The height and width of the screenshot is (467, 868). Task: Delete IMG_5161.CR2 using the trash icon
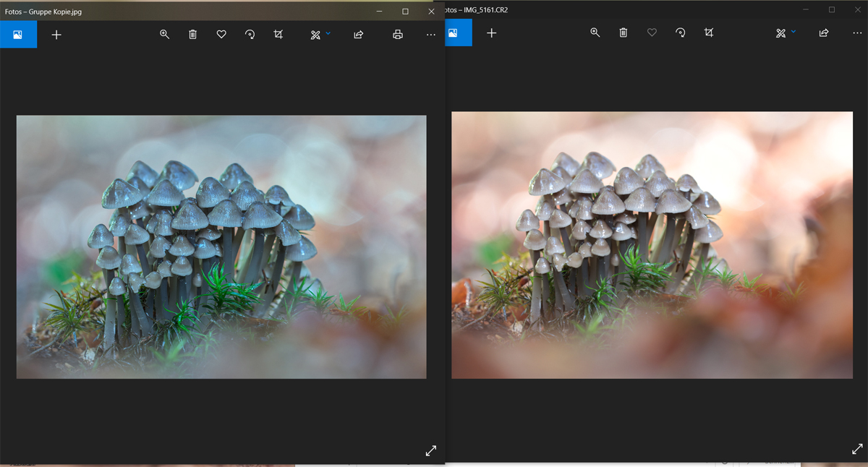click(x=624, y=33)
